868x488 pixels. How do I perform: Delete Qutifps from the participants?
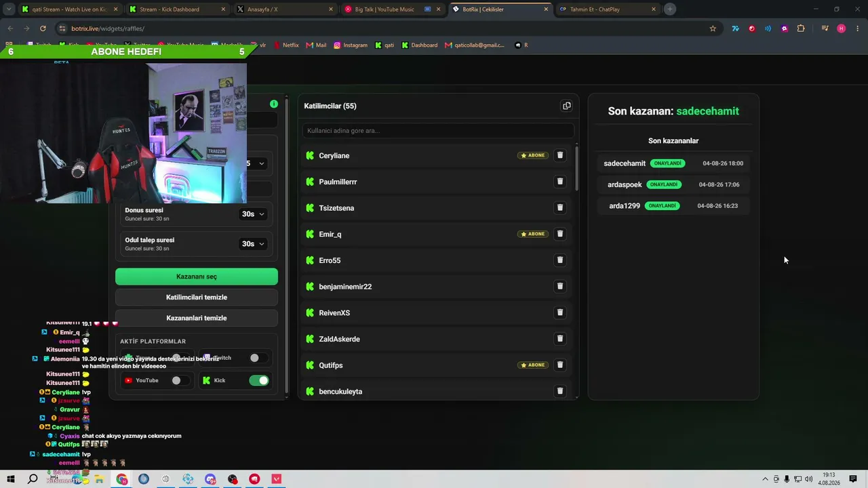[560, 365]
